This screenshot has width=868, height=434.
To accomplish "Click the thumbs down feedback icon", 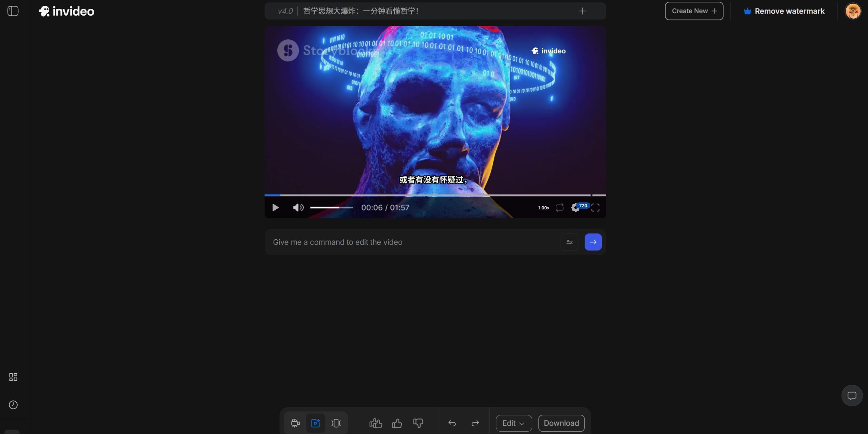I will [x=418, y=423].
